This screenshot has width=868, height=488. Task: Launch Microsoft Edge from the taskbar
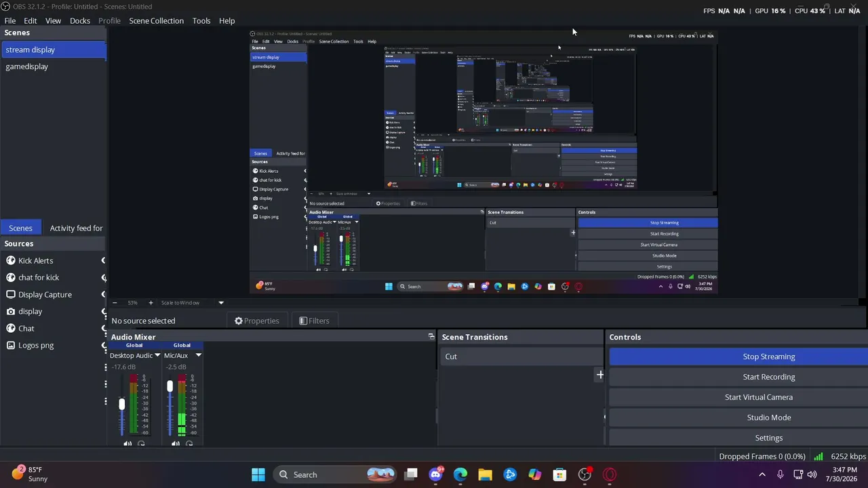point(460,474)
